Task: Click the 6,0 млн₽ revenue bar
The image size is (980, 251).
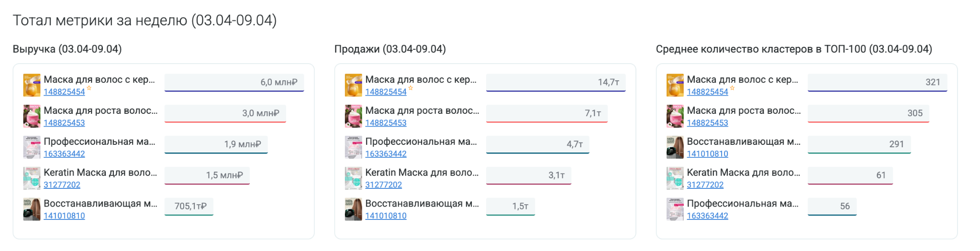Action: [234, 83]
